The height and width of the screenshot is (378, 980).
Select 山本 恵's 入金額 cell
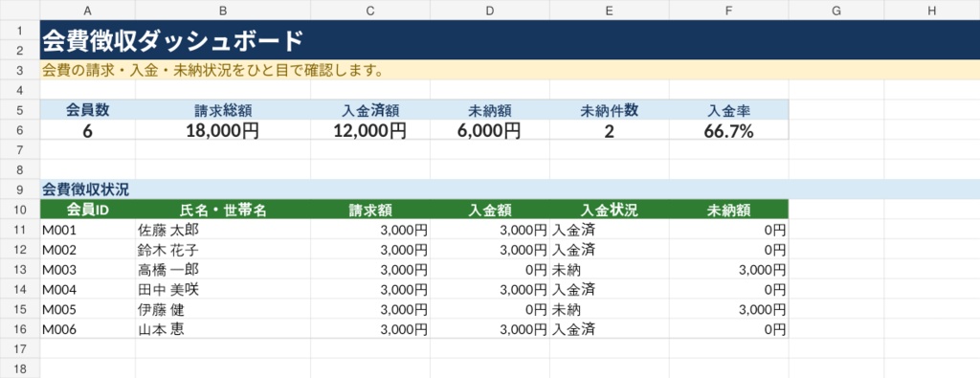pyautogui.click(x=490, y=328)
